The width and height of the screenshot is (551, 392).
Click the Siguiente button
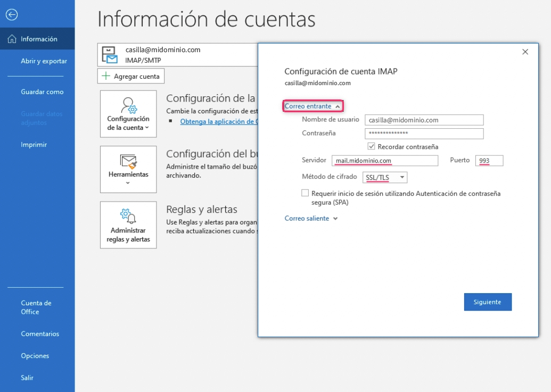487,302
